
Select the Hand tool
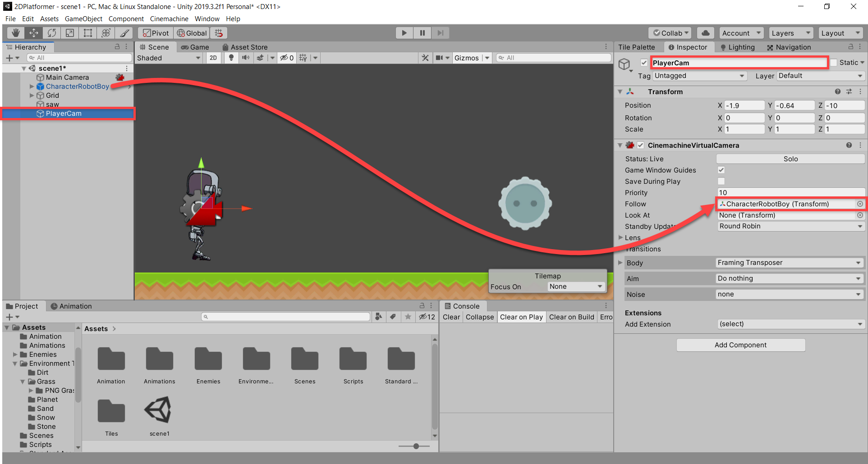point(15,33)
